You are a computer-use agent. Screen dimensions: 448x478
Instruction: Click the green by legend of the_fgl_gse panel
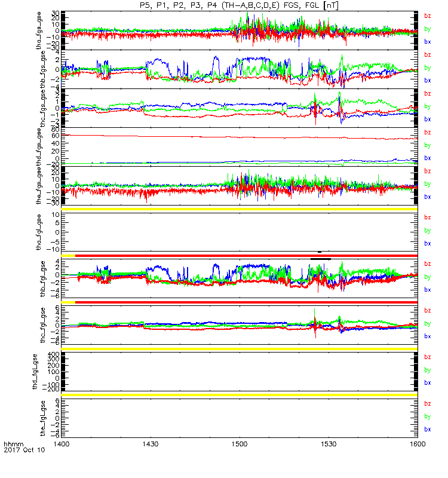pyautogui.click(x=427, y=416)
